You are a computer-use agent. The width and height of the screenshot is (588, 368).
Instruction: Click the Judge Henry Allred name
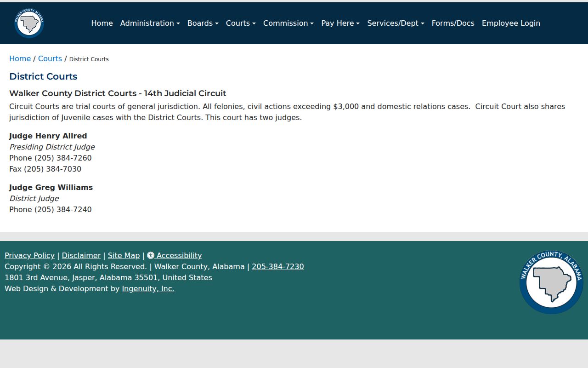tap(48, 136)
